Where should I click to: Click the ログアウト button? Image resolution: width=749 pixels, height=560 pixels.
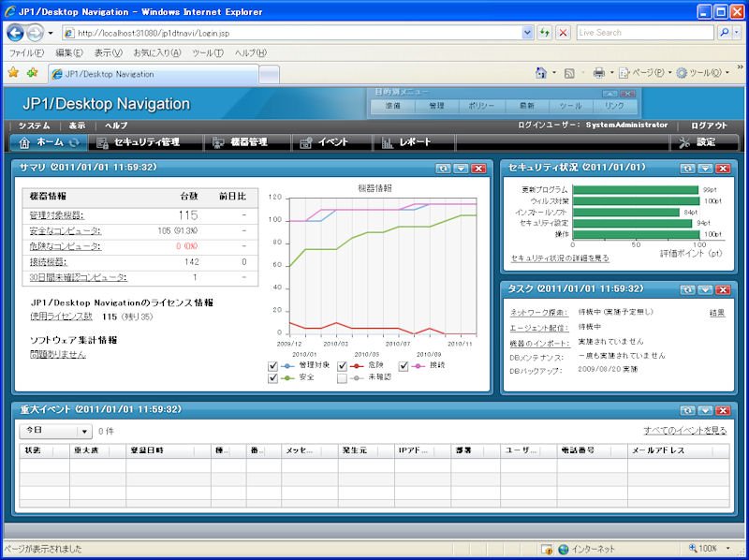tap(709, 125)
